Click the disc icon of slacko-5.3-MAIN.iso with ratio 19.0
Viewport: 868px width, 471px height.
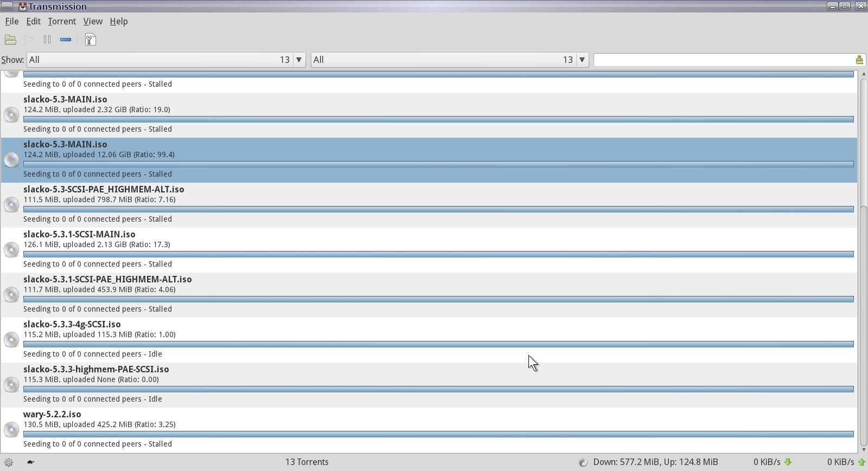pos(11,114)
